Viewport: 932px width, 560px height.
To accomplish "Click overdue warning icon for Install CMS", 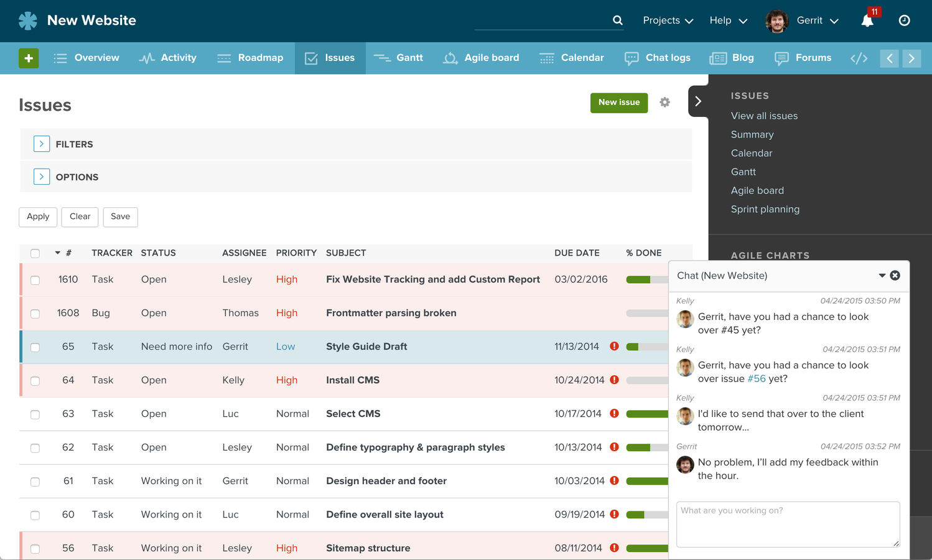I will (615, 380).
